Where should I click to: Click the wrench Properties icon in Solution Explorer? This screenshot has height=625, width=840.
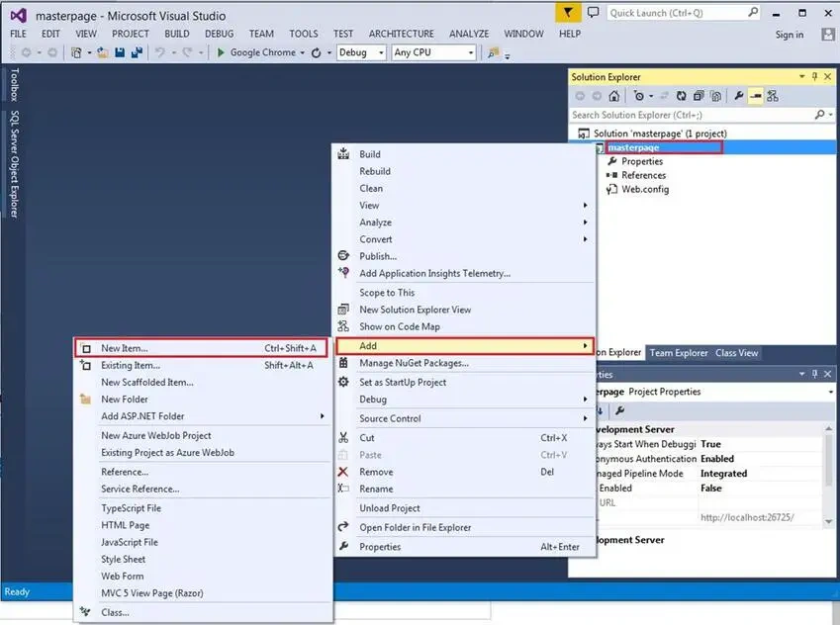click(x=738, y=96)
